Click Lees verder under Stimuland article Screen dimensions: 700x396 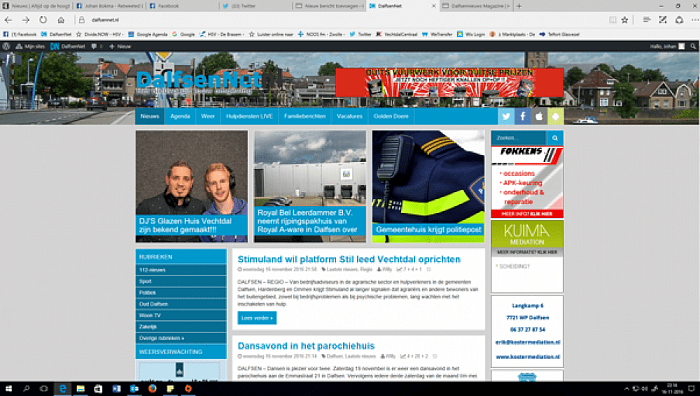257,318
